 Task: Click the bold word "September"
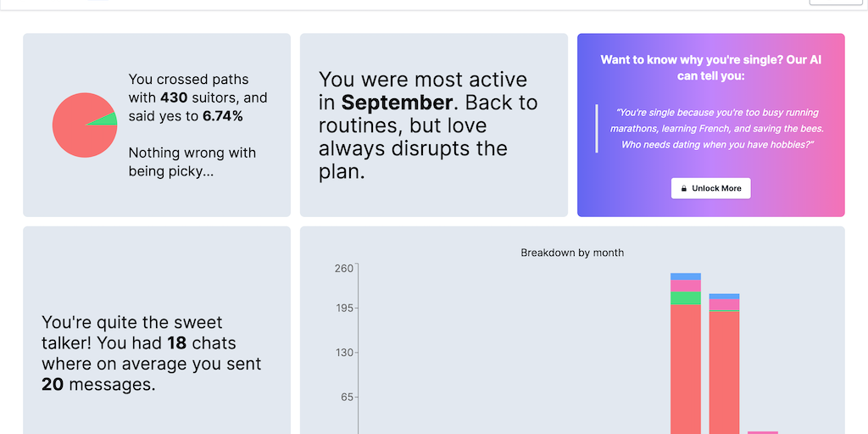(x=397, y=103)
